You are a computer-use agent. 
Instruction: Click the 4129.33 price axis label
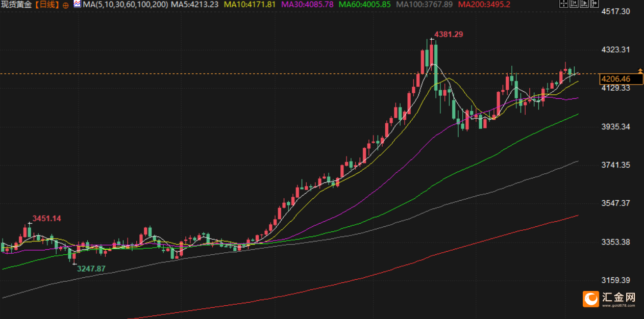[x=616, y=88]
